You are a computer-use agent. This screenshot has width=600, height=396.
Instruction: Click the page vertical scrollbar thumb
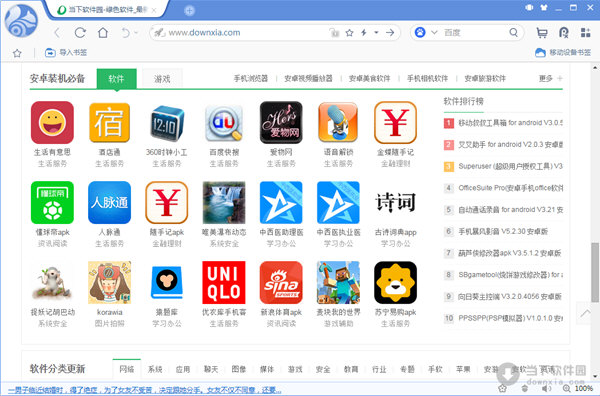point(595,272)
